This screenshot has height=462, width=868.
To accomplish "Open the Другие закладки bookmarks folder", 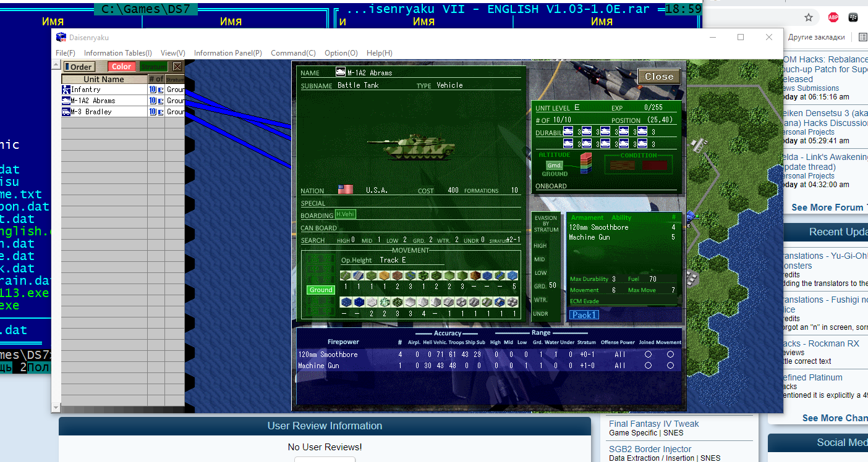I will (x=816, y=37).
